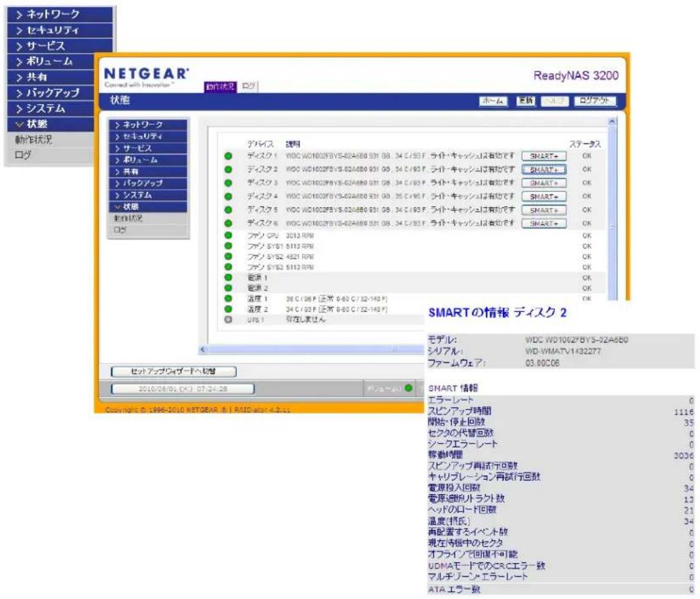Open セキュリティ in the ReadyNAS window menu

pyautogui.click(x=148, y=137)
